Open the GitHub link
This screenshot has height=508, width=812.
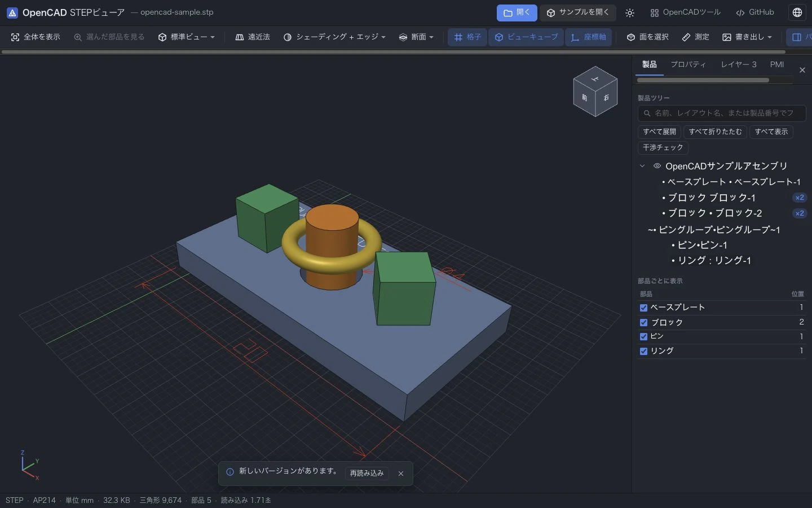pos(755,12)
